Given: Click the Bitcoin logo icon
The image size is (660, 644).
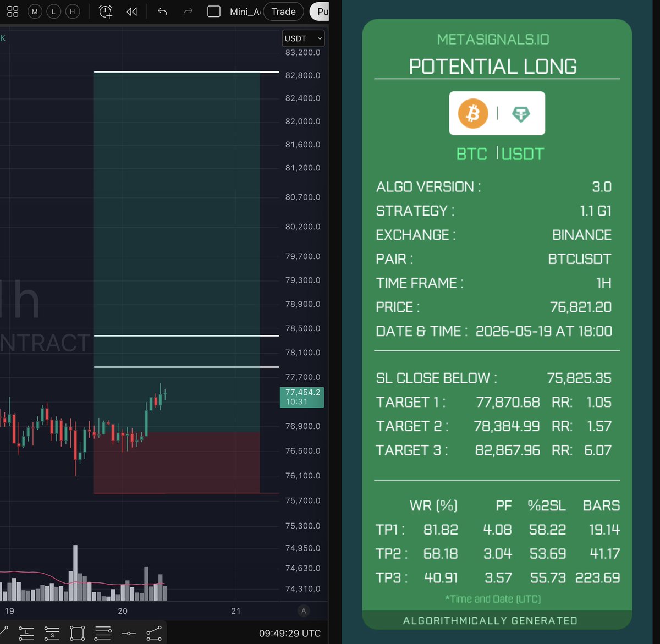Looking at the screenshot, I should click(473, 113).
